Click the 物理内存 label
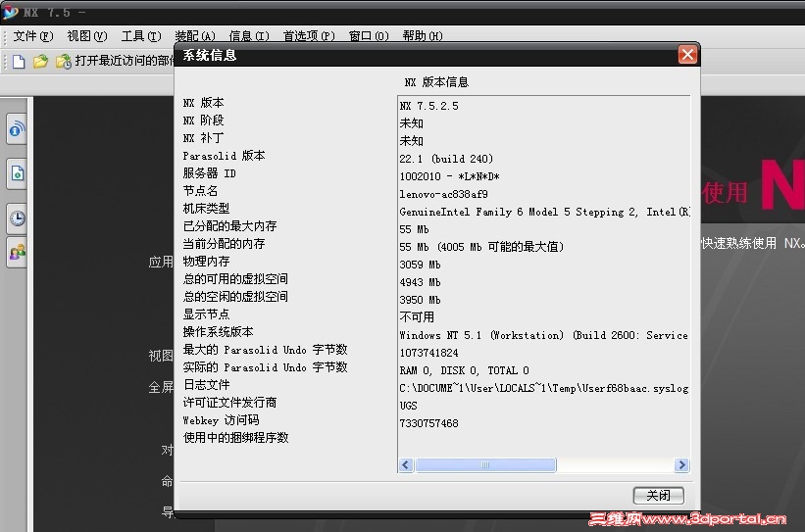The height and width of the screenshot is (532, 805). pyautogui.click(x=206, y=262)
